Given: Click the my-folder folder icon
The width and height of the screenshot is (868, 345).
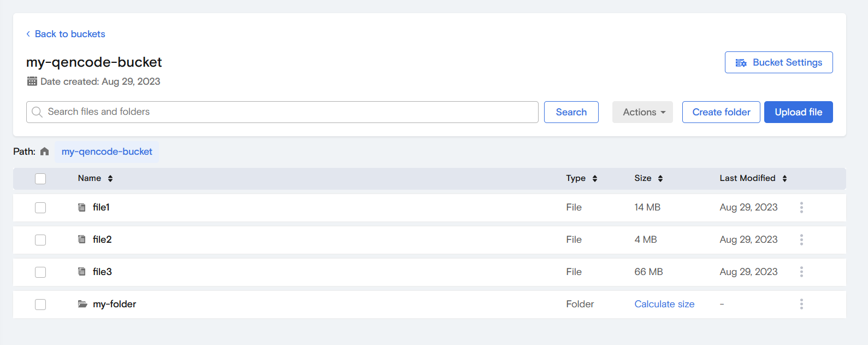Looking at the screenshot, I should point(82,304).
